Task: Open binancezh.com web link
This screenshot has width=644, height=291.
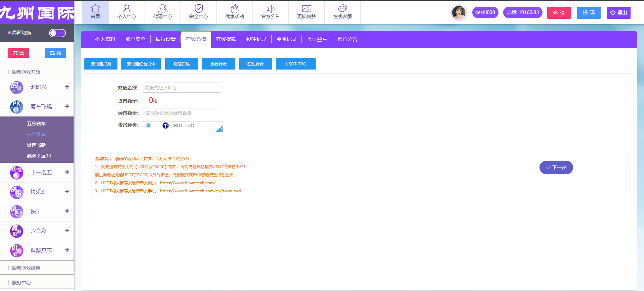Action: 188,183
